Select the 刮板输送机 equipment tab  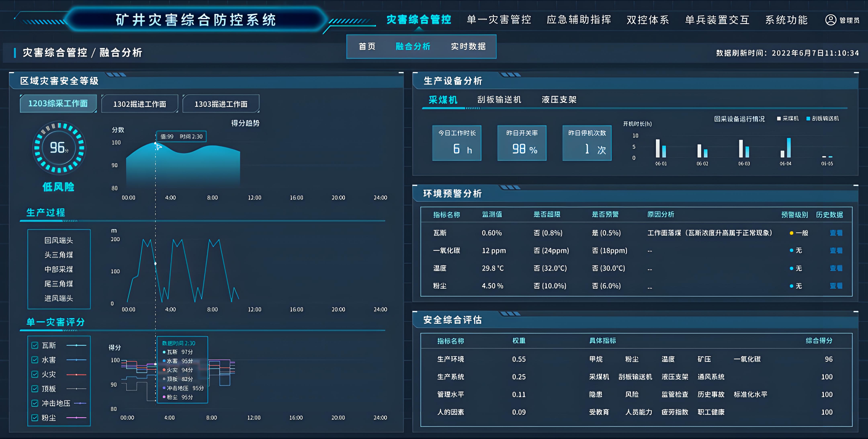pos(499,100)
